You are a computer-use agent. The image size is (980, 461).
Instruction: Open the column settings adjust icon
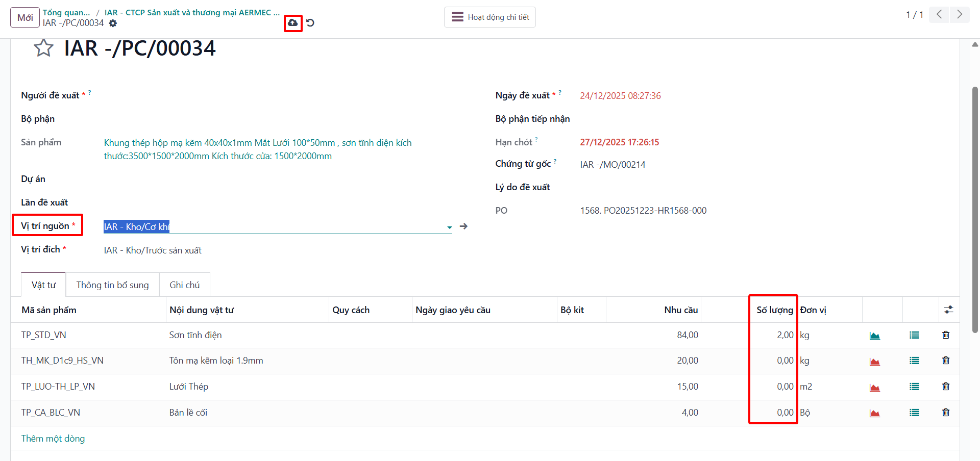(x=948, y=310)
